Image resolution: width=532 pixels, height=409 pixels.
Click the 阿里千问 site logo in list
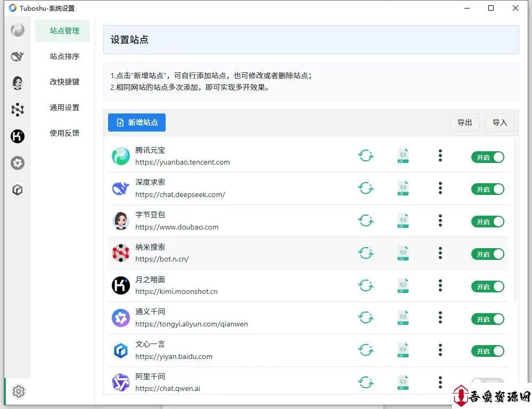[120, 382]
